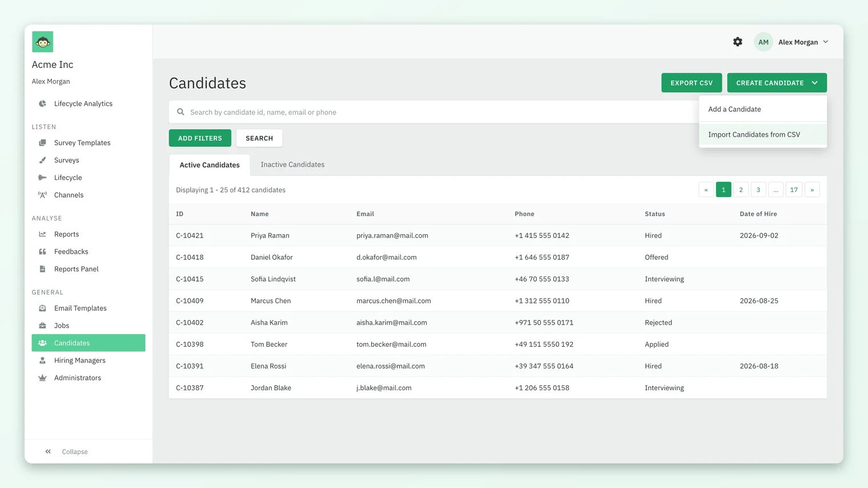Go to pagination page 3

tap(758, 190)
